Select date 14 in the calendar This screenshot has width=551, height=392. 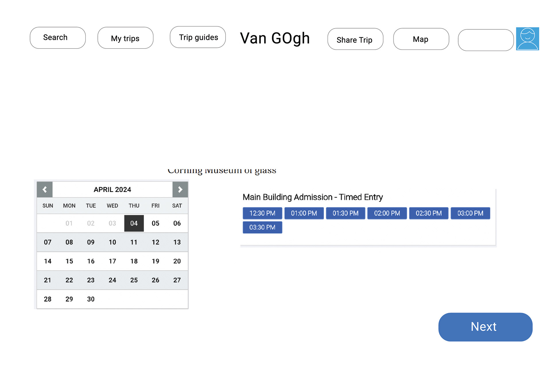[48, 261]
